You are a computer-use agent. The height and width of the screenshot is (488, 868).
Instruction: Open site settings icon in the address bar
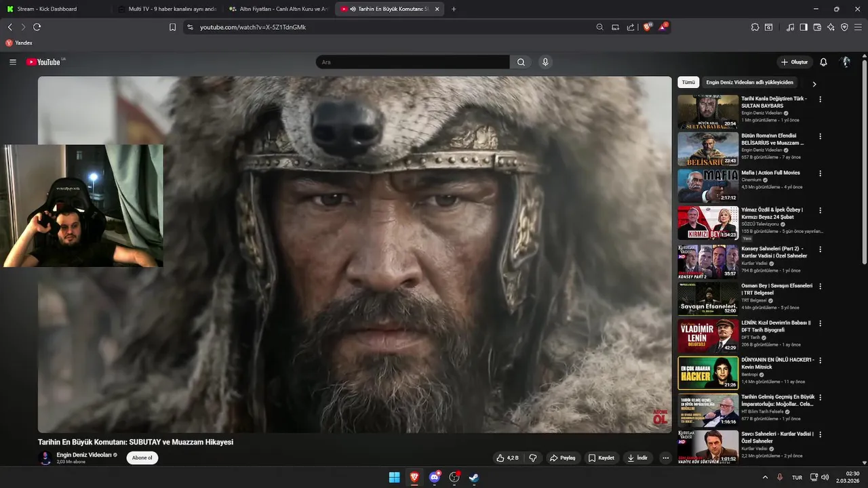click(190, 27)
